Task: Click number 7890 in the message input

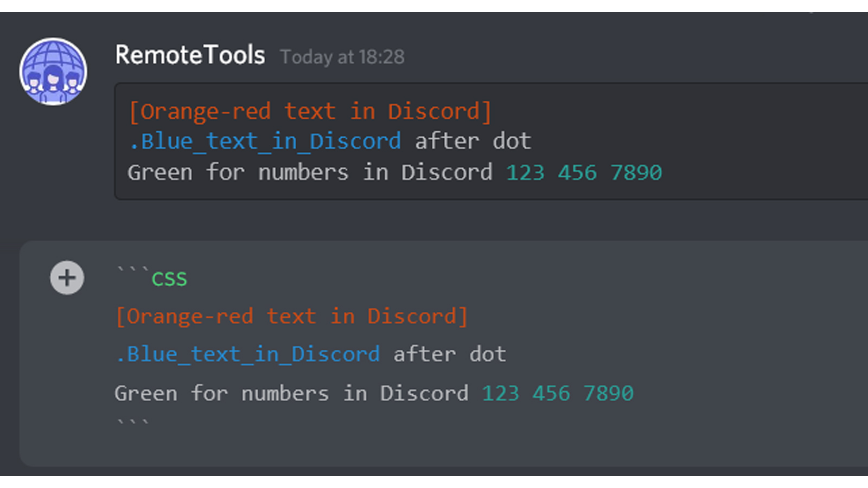Action: pyautogui.click(x=608, y=394)
